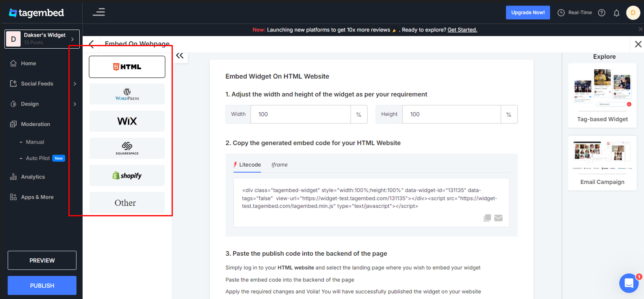The image size is (644, 299).
Task: Email the embed code via envelope icon
Action: point(499,218)
